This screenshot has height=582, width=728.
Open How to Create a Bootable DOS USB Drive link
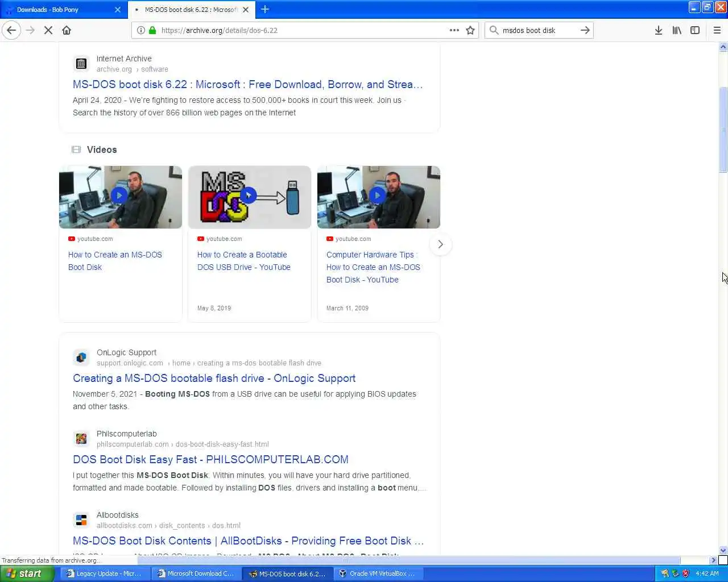pyautogui.click(x=244, y=261)
